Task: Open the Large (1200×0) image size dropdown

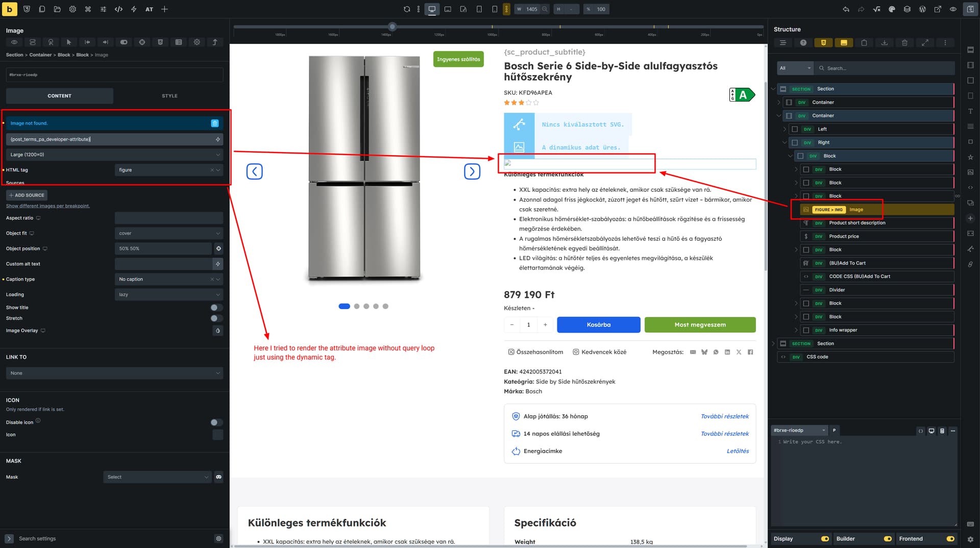Action: click(115, 155)
